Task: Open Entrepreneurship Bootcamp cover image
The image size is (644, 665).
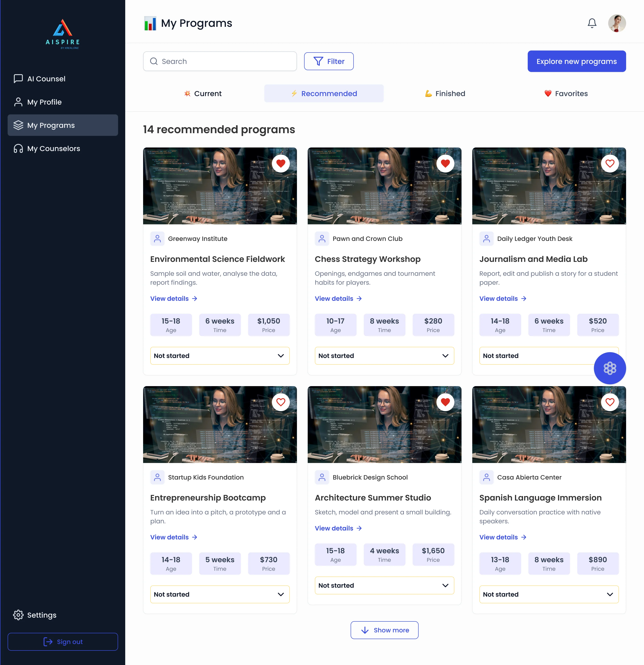Action: tap(220, 424)
